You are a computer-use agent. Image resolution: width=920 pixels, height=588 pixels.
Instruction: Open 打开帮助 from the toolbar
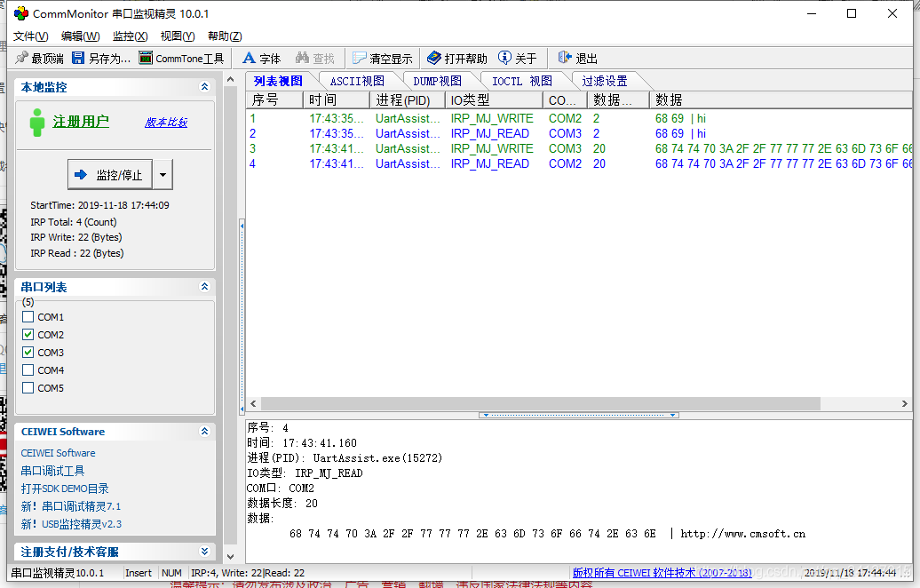457,58
